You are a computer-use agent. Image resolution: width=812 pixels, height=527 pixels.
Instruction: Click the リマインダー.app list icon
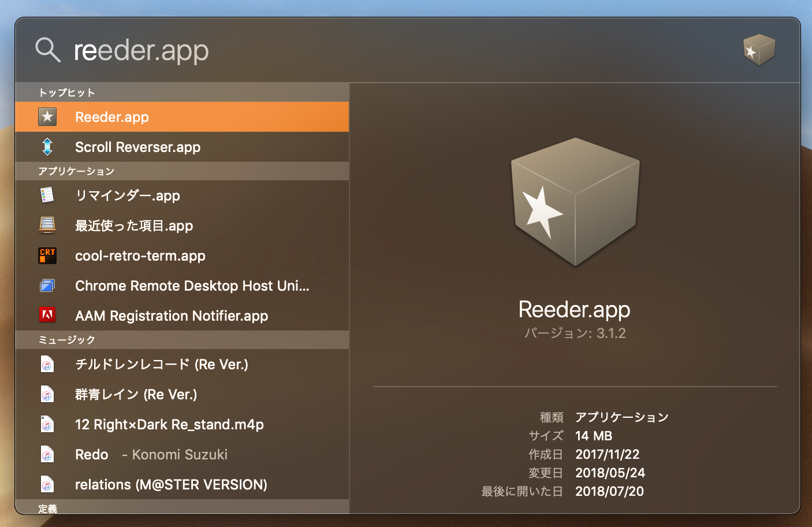tap(47, 195)
